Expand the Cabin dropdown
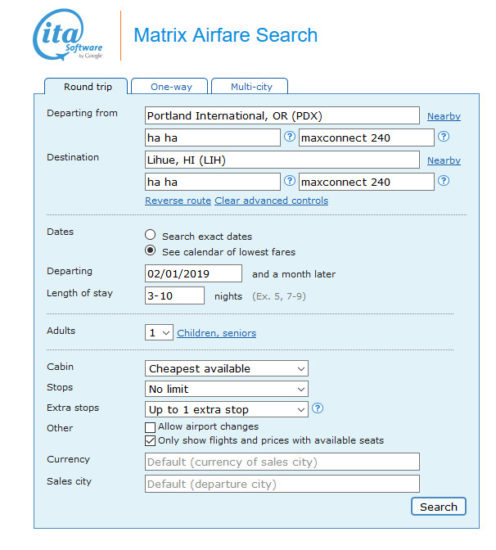This screenshot has width=496, height=550. click(x=227, y=369)
